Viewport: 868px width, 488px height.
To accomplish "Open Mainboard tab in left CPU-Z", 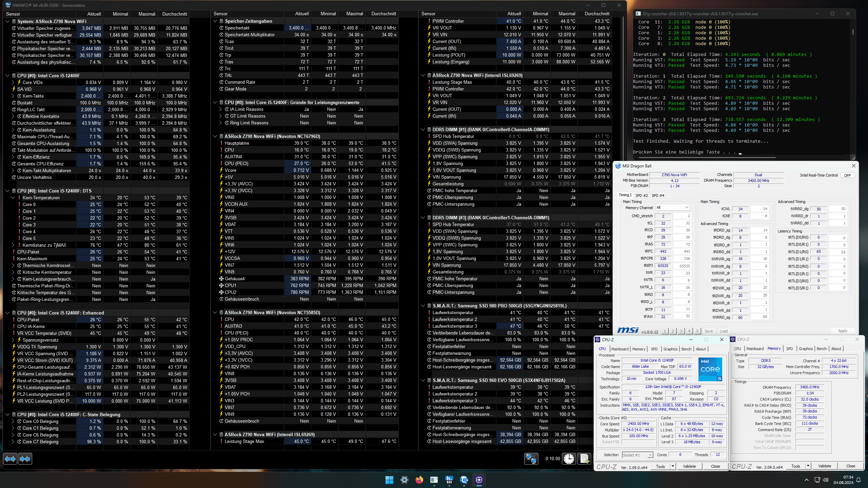I will coord(620,349).
